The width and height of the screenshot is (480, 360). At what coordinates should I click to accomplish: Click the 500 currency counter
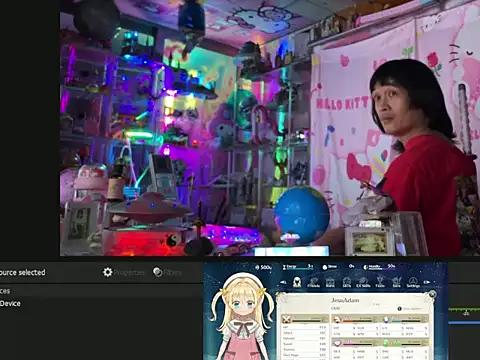coord(263,267)
